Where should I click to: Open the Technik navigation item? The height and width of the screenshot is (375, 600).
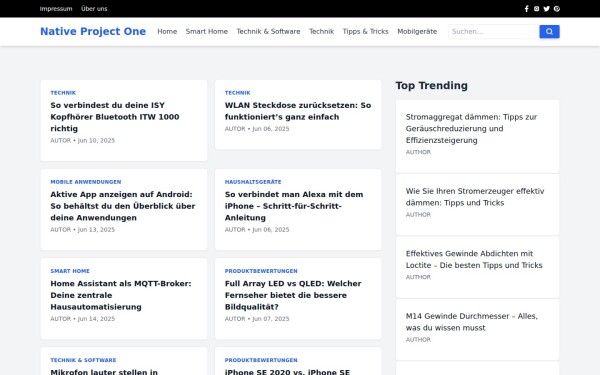[x=321, y=31]
